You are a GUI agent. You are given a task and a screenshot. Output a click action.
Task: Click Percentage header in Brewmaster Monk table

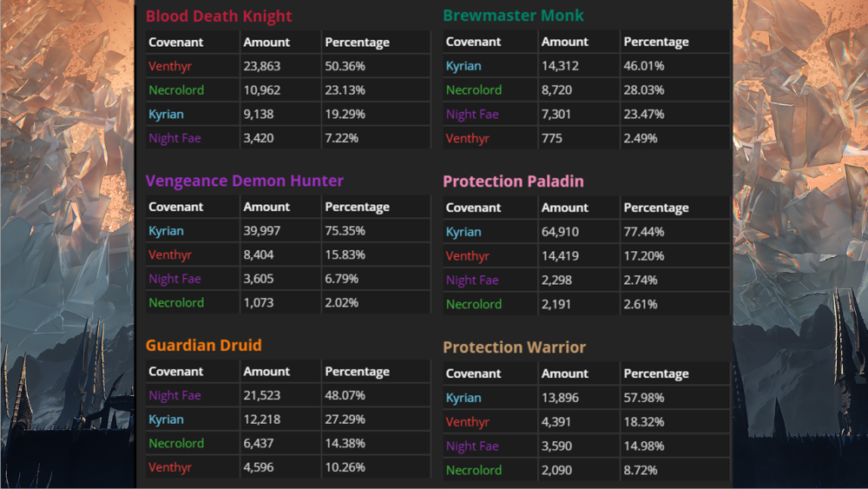[656, 42]
